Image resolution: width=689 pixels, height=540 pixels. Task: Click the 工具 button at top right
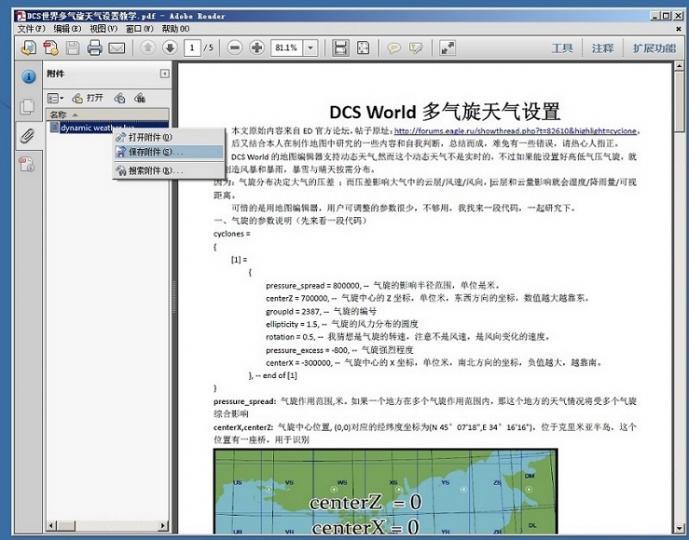coord(562,48)
